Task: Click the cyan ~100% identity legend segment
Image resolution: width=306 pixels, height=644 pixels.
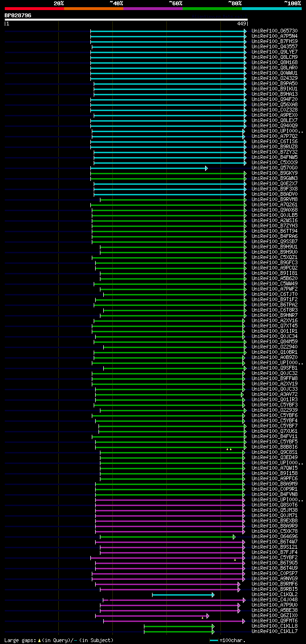Action: point(271,9)
